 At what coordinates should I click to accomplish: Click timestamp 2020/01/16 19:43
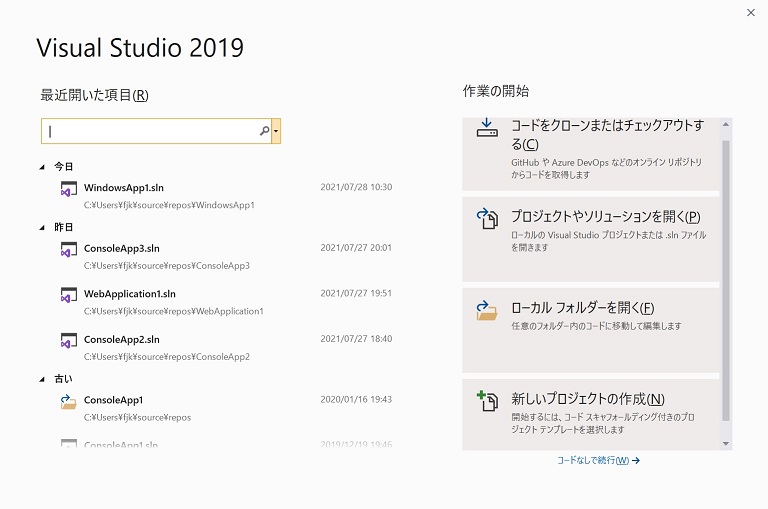point(356,400)
